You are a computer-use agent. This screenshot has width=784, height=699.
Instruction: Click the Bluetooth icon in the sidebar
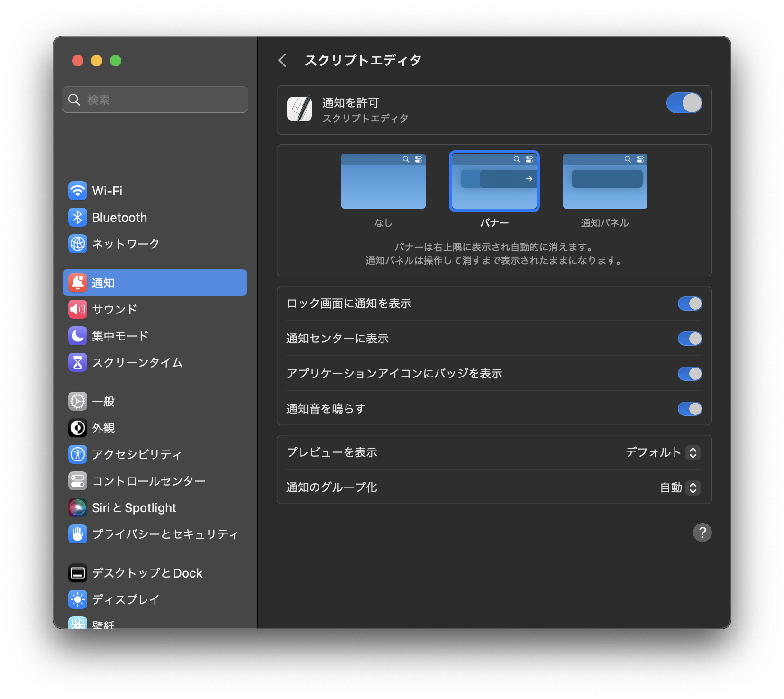pyautogui.click(x=77, y=217)
